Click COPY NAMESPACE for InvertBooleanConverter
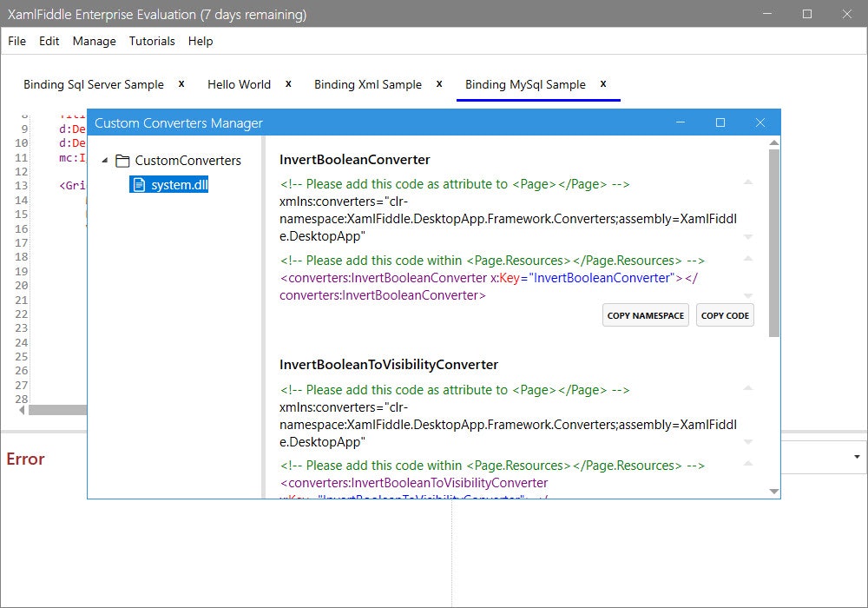868x608 pixels. click(646, 315)
